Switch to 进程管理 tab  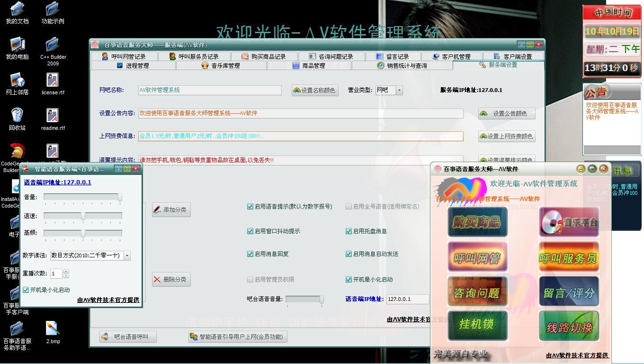[x=133, y=66]
